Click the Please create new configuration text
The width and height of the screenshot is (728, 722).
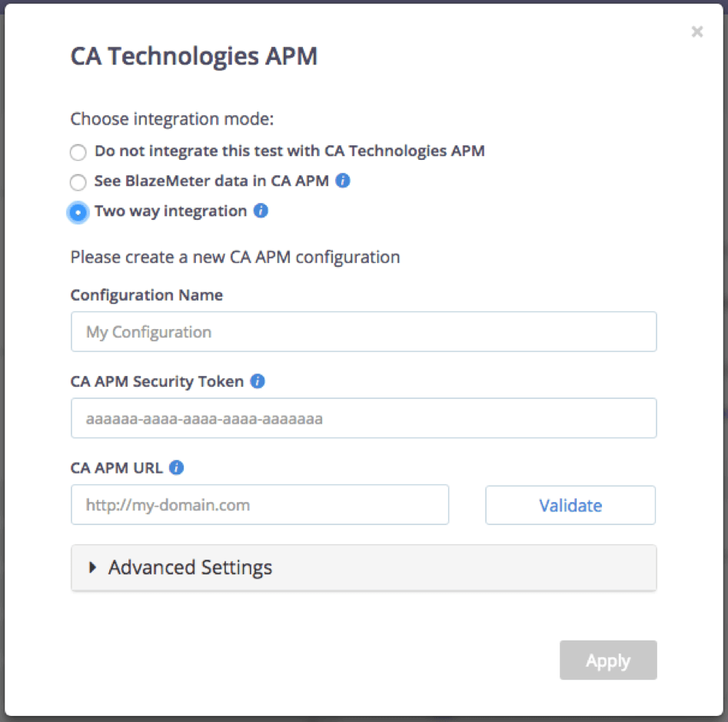click(234, 257)
